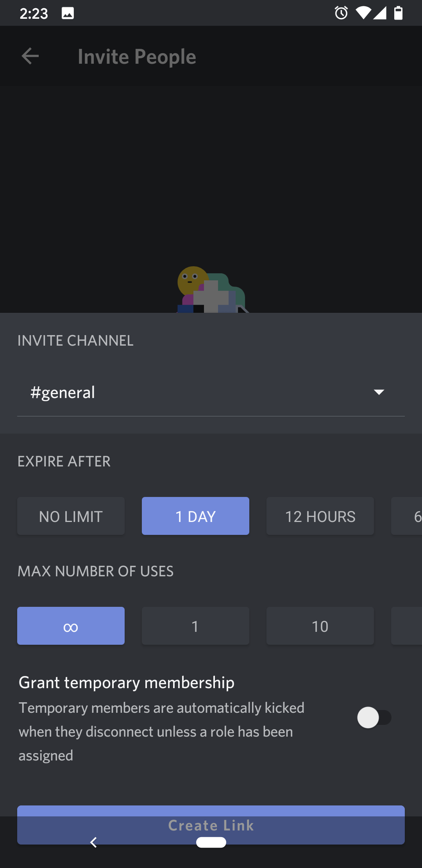This screenshot has width=422, height=868.
Task: Tap the battery status icon
Action: tap(398, 13)
